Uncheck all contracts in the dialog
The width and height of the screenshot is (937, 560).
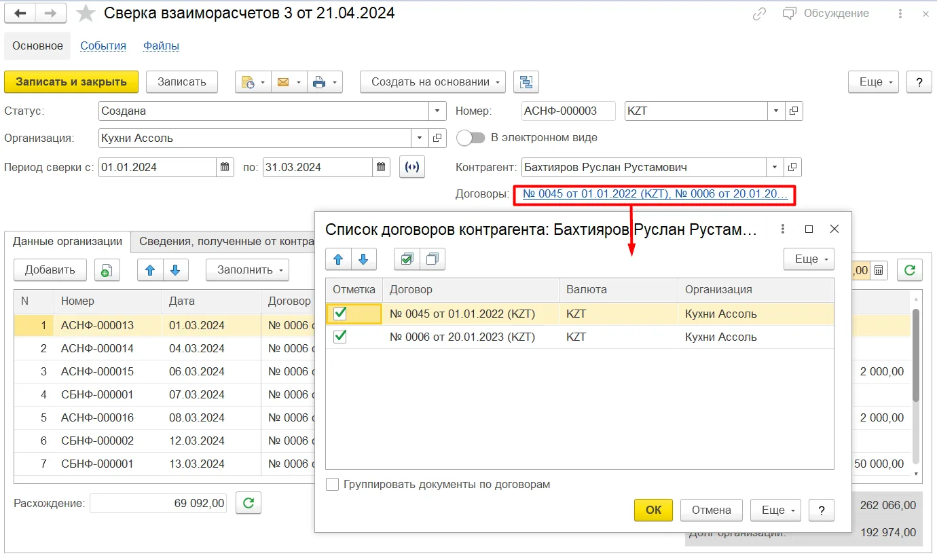click(432, 259)
